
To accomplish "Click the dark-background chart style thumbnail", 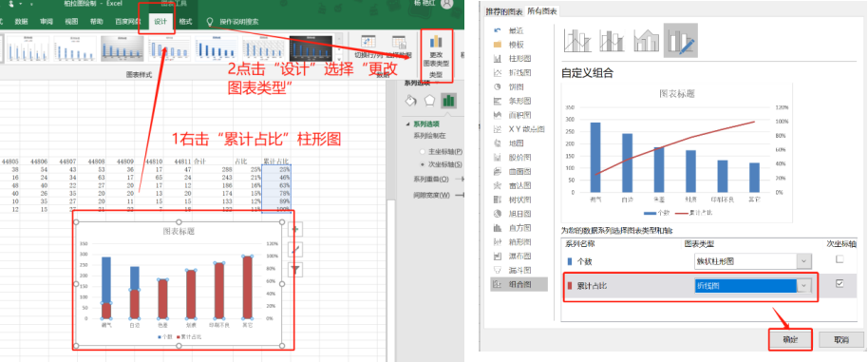I will pos(311,48).
